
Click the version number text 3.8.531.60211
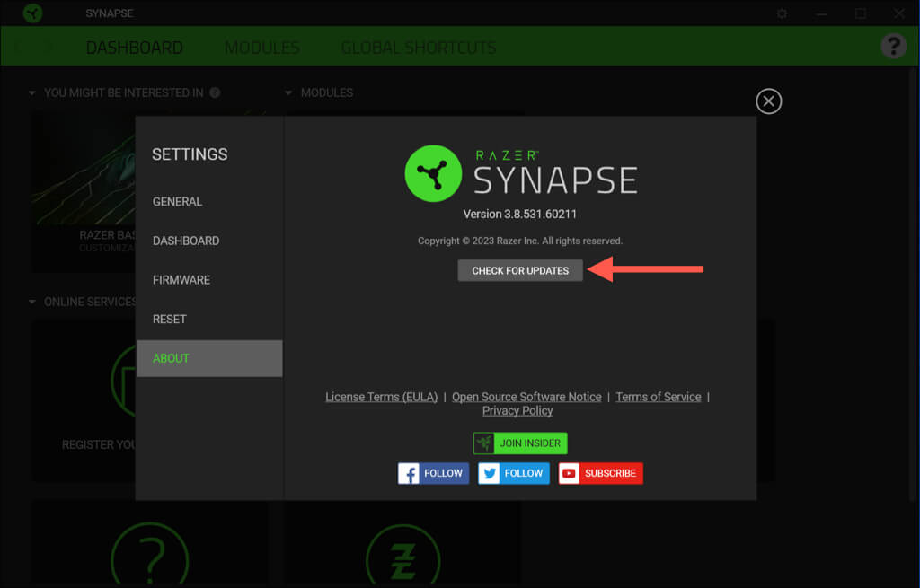(540, 214)
